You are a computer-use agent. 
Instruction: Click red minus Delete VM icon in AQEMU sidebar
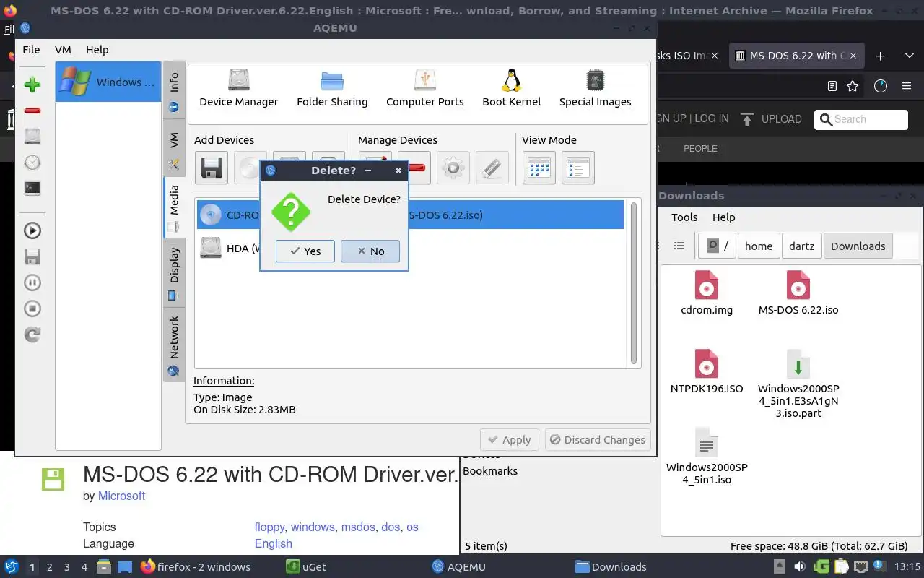(32, 111)
